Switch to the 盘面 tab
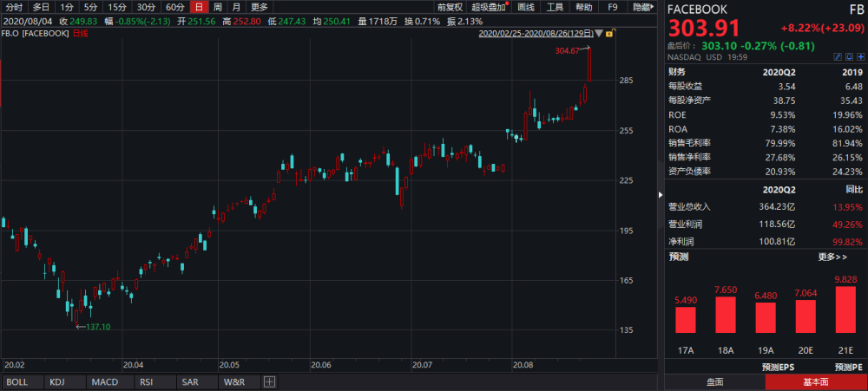 point(714,382)
